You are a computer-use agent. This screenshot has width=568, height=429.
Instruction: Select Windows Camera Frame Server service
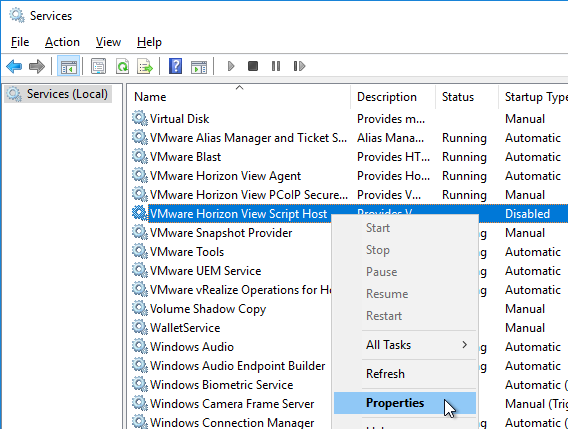pyautogui.click(x=232, y=404)
